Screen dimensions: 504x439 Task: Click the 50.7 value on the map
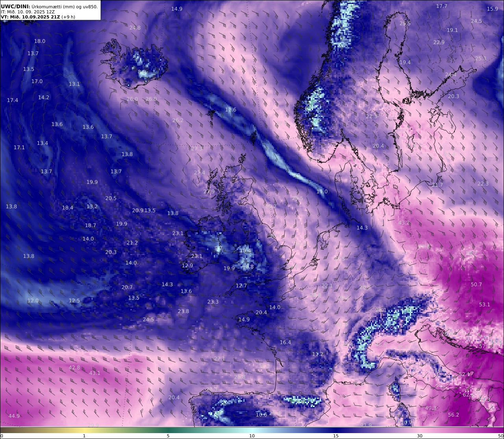[x=476, y=285]
